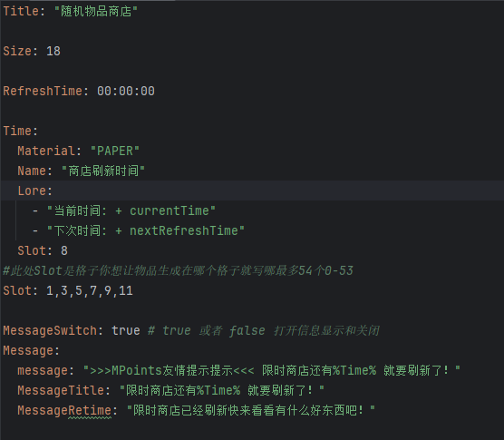Click the MPoints message string

point(272,370)
